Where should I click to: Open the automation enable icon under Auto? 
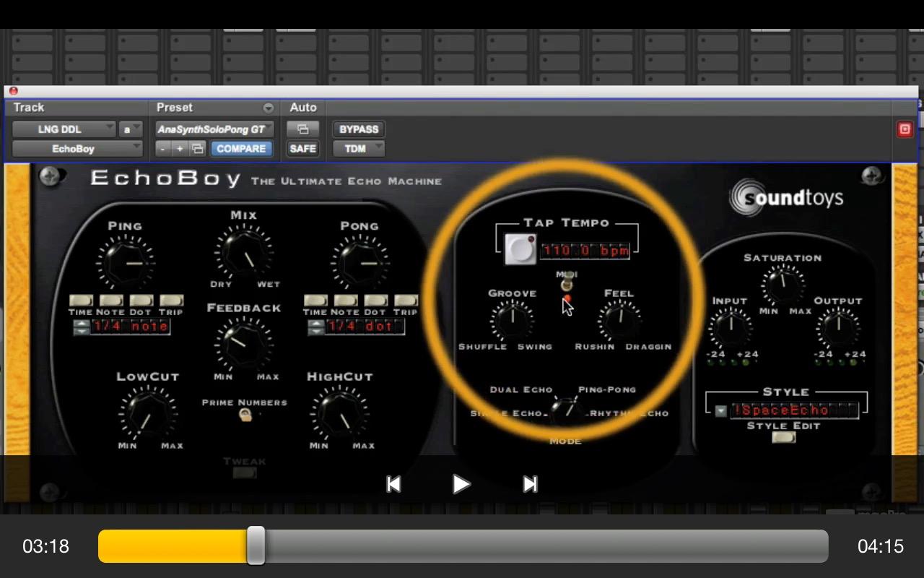302,129
